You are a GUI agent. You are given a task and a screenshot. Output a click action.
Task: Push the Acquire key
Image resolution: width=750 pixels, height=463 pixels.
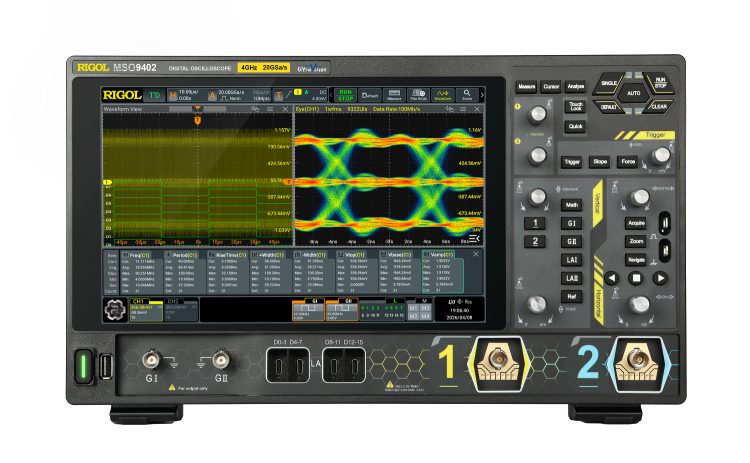(636, 223)
